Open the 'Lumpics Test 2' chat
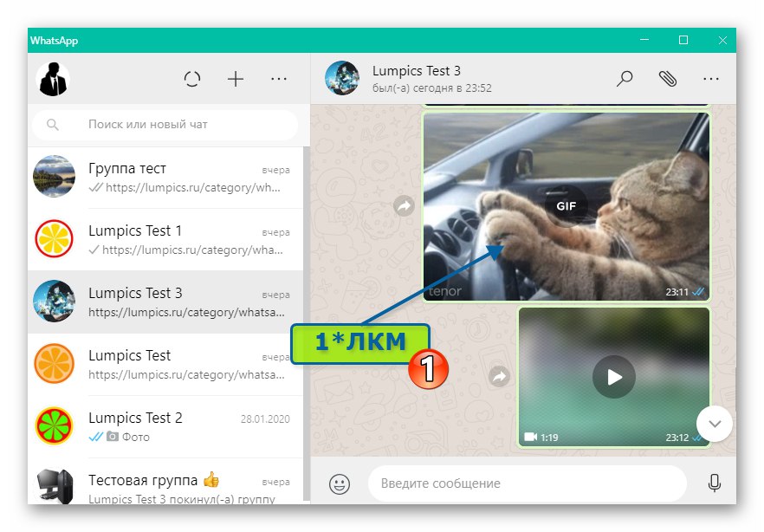Viewport: 764px width, 532px height. 165,427
